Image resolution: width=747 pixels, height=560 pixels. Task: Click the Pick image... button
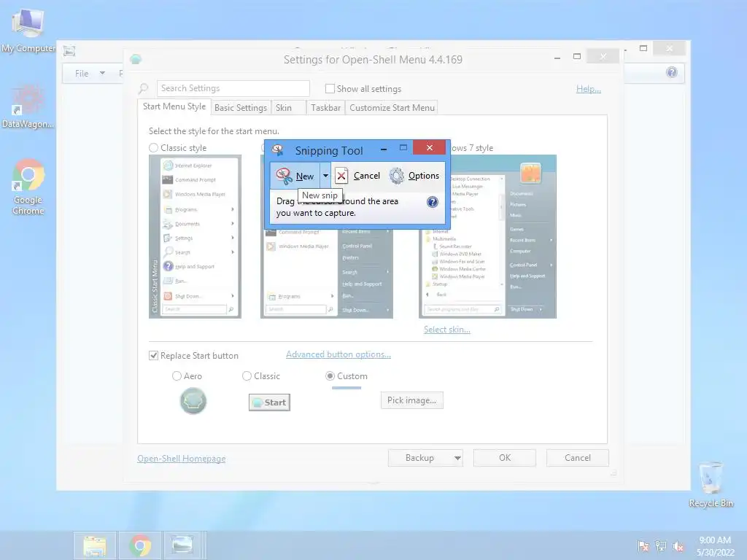[x=411, y=400]
